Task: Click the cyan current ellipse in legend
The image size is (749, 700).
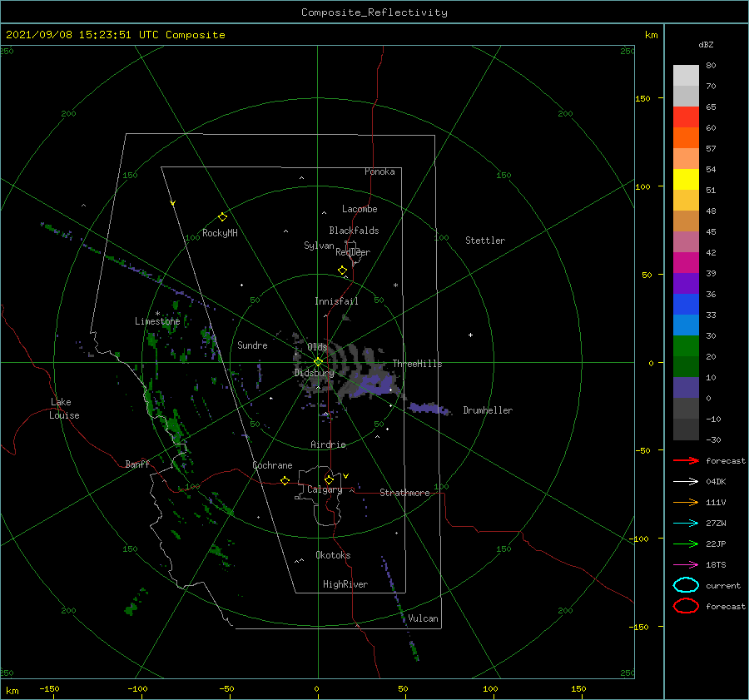Action: click(x=686, y=585)
